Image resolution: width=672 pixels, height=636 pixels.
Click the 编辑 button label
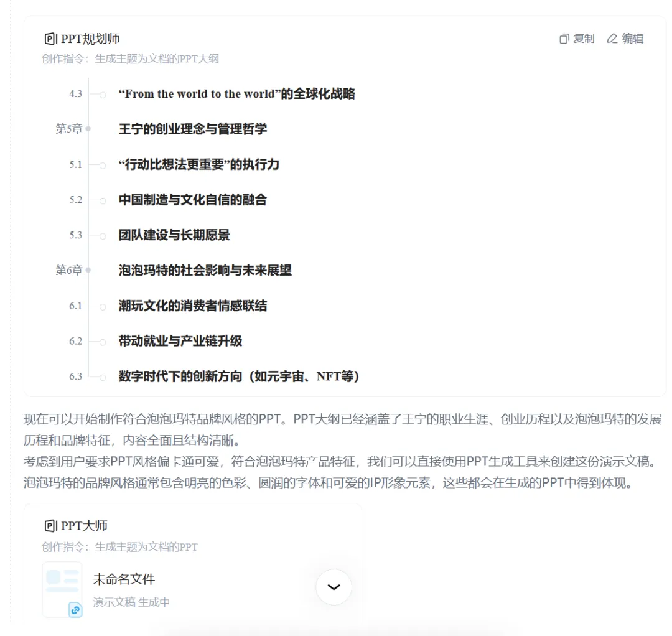[633, 39]
